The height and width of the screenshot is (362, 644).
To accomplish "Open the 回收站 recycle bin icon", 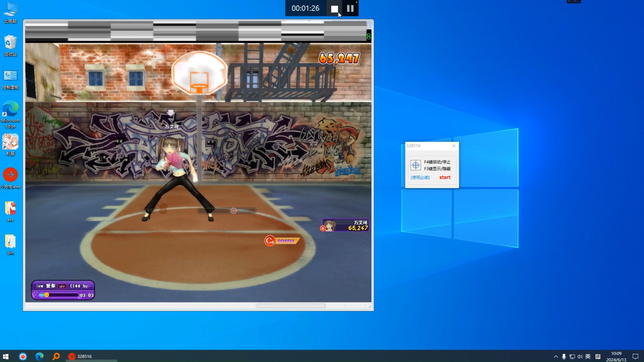I will [10, 46].
